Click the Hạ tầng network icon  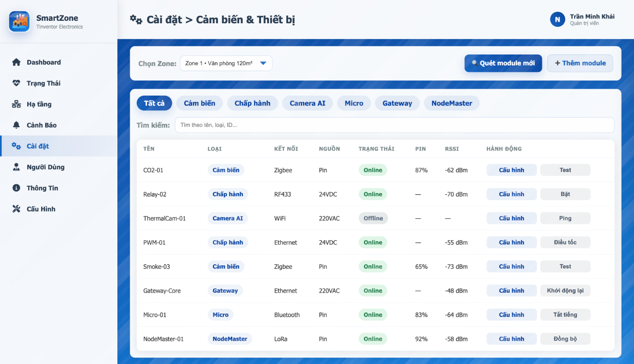[x=16, y=104]
